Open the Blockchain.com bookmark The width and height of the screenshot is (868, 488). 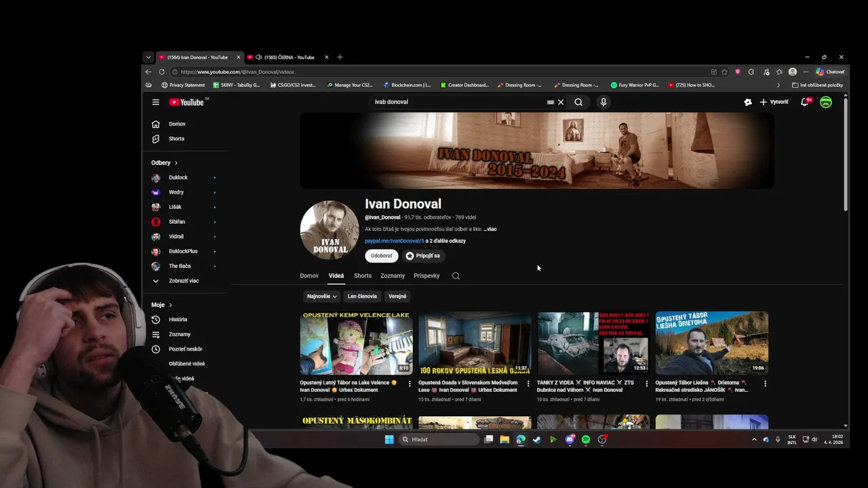[407, 85]
